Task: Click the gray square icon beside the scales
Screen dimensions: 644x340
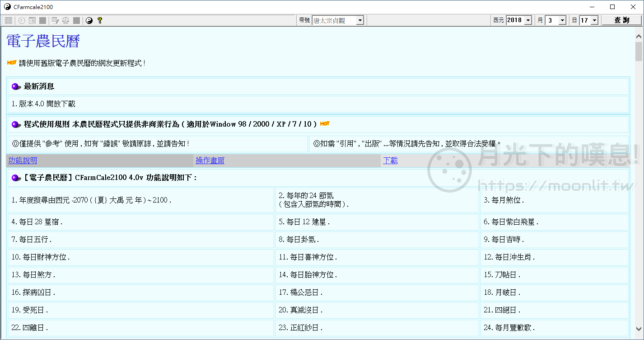Action: click(x=76, y=20)
